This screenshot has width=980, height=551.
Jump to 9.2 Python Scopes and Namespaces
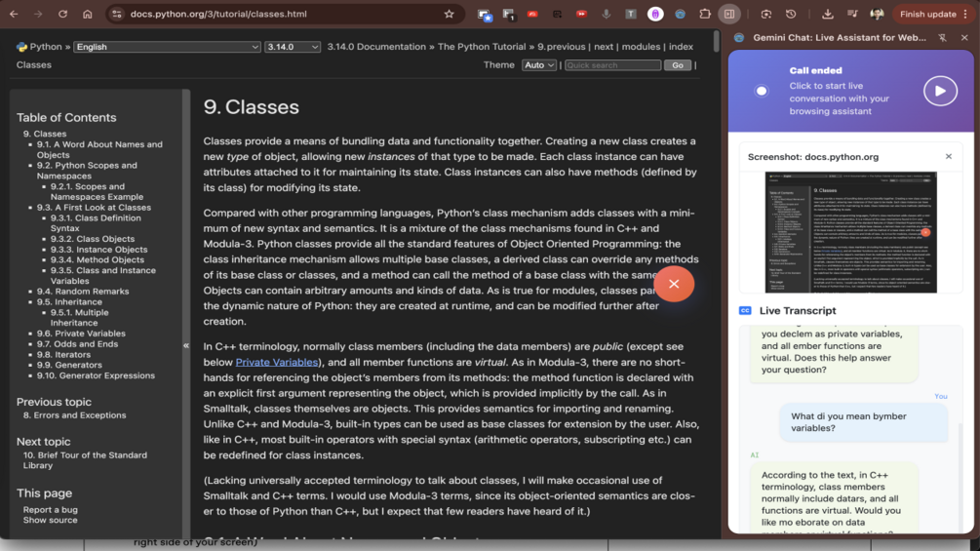click(x=87, y=171)
